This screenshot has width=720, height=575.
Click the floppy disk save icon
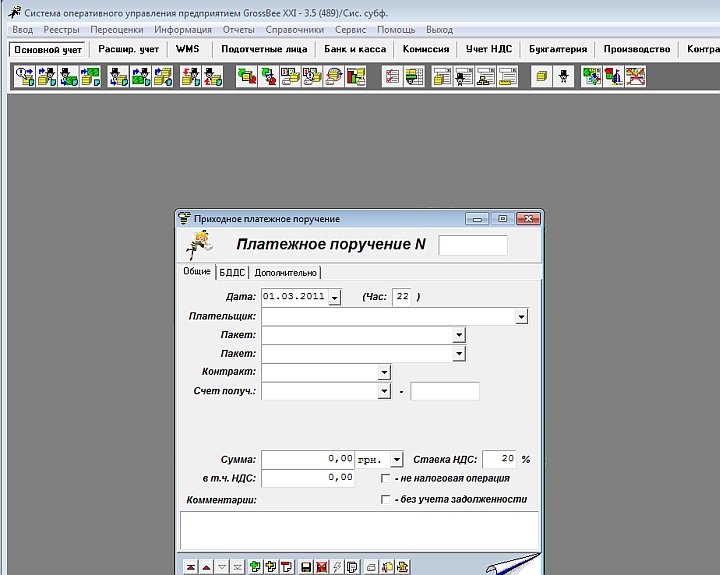(306, 567)
